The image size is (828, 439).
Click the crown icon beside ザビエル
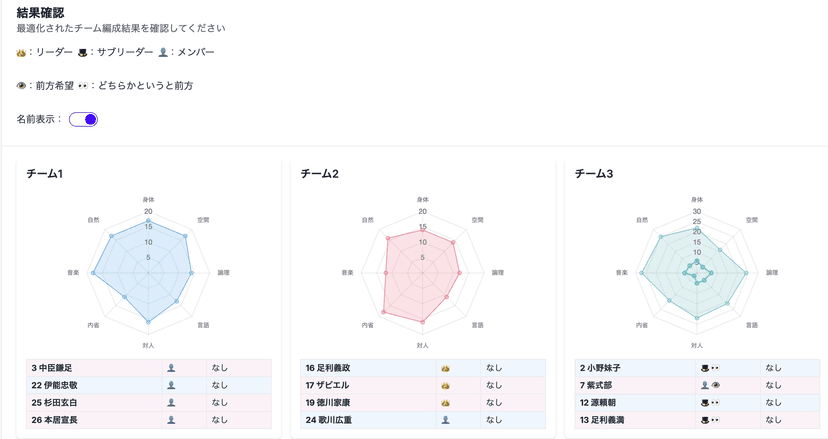tap(445, 385)
